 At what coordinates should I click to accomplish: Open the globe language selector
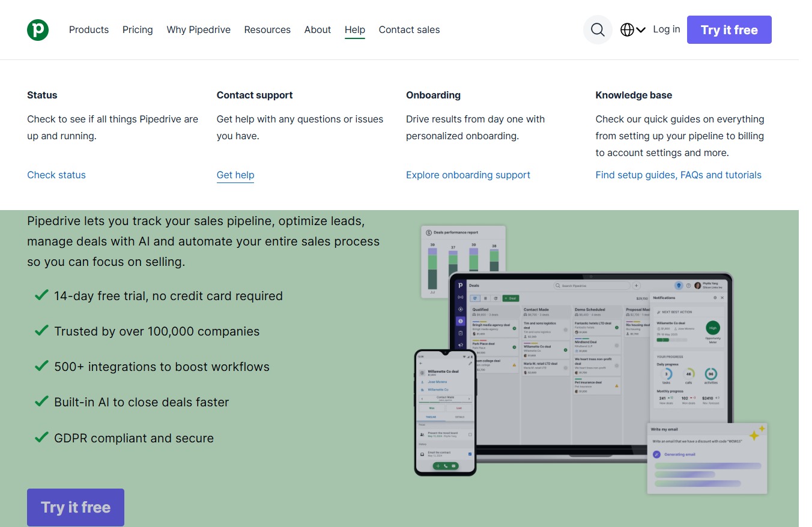633,29
